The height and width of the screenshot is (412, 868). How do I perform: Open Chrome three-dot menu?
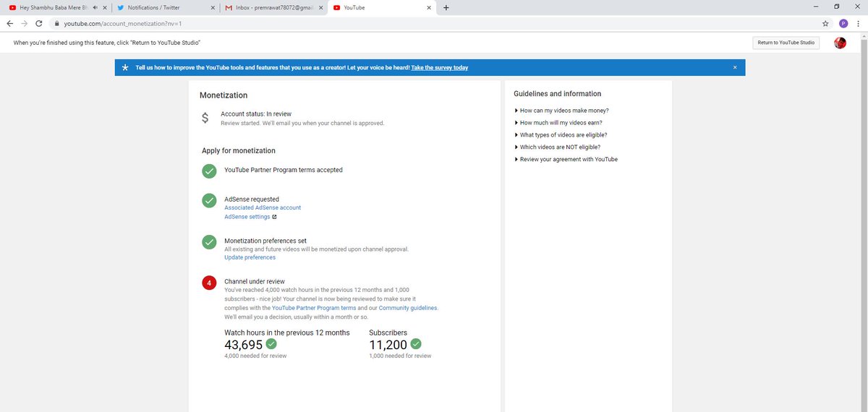(859, 23)
